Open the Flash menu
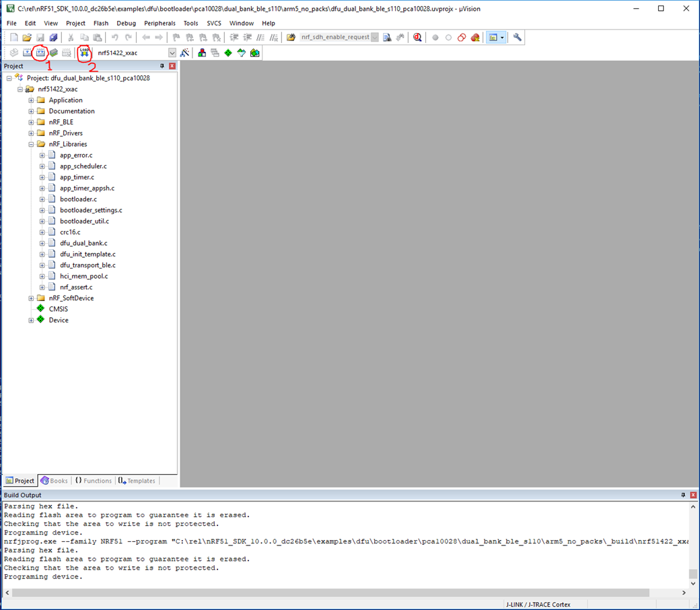This screenshot has height=610, width=700. (x=101, y=23)
